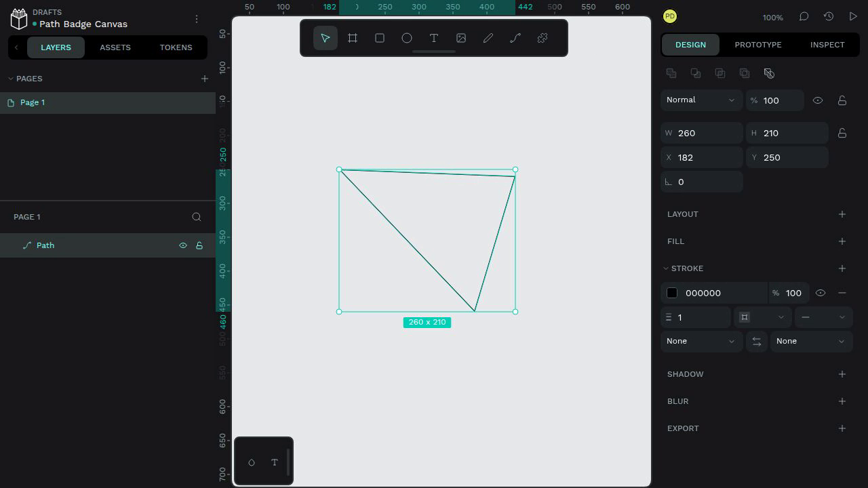
Task: Open the Penpot logo home
Action: (19, 18)
